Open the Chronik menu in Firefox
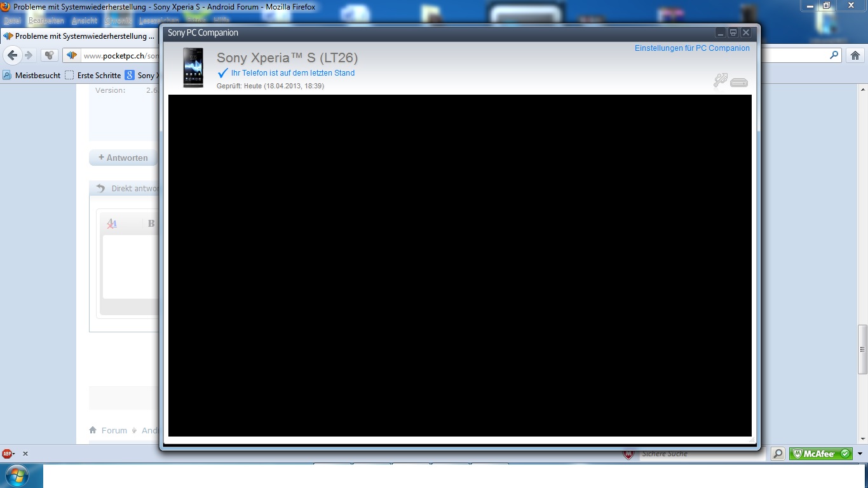The height and width of the screenshot is (488, 868). point(118,20)
